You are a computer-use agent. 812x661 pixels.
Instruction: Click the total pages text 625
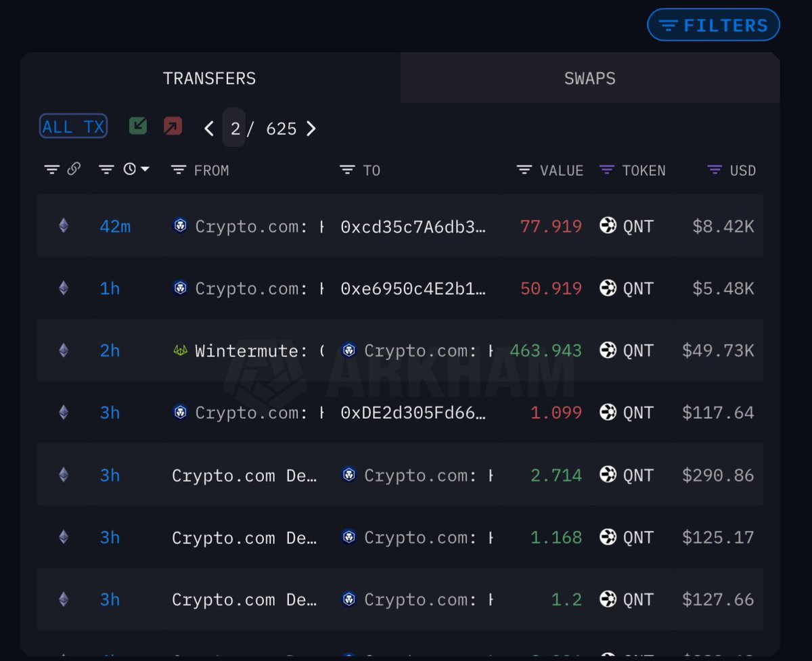pyautogui.click(x=281, y=129)
